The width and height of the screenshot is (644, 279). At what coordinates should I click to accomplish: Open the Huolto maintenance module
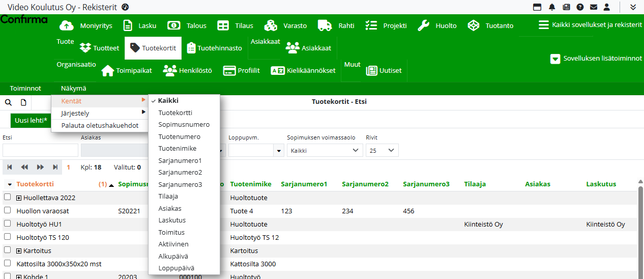point(437,25)
